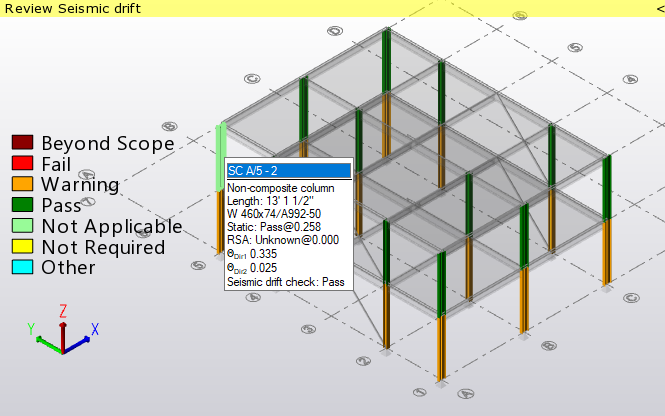The height and width of the screenshot is (416, 665).
Task: Click the orange Warning legend swatch
Action: click(22, 185)
